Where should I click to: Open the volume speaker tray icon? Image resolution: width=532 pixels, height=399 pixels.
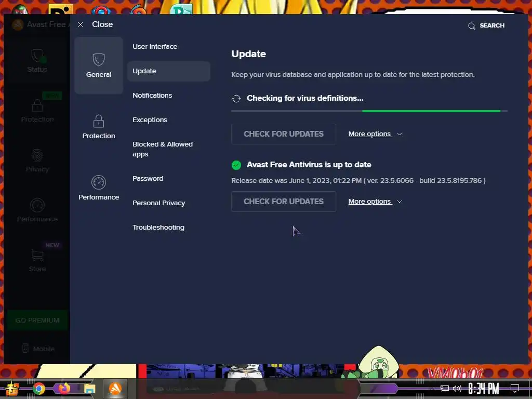point(457,389)
